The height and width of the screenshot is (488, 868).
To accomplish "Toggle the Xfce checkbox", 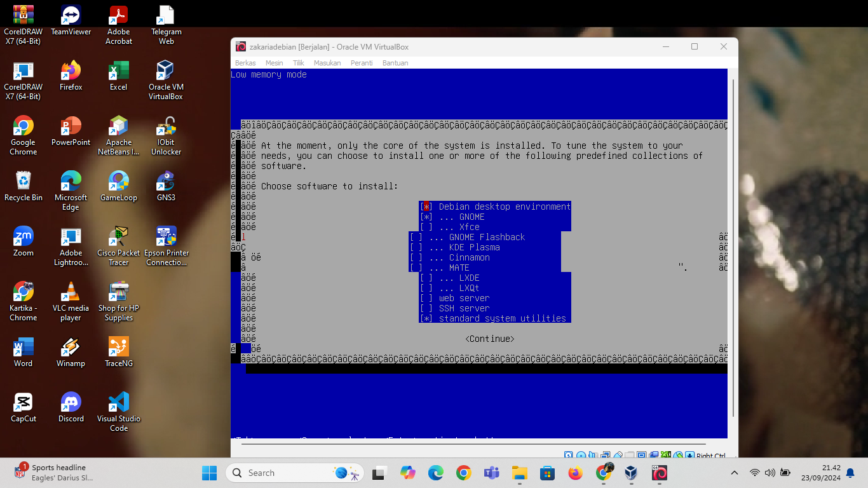I will point(426,227).
